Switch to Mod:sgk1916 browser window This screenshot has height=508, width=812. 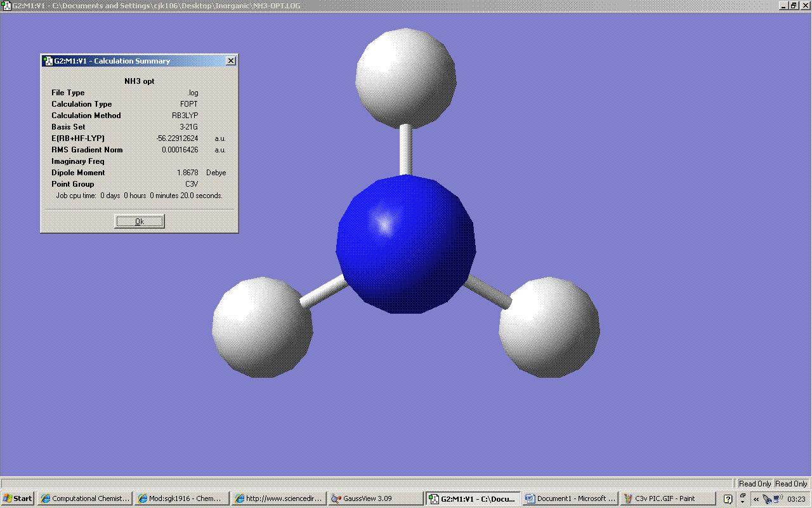pos(182,498)
